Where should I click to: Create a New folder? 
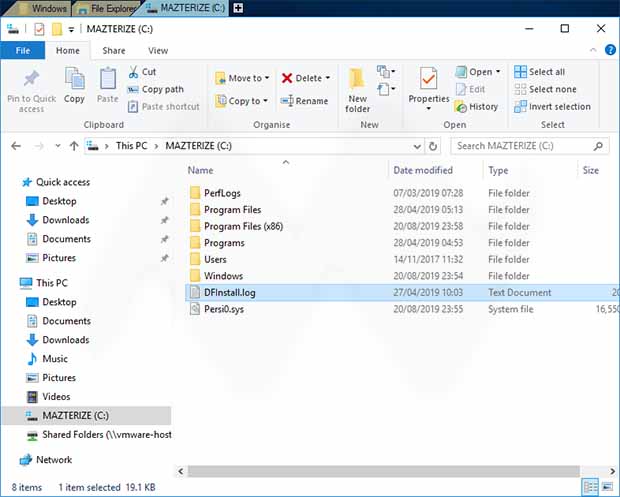(357, 90)
